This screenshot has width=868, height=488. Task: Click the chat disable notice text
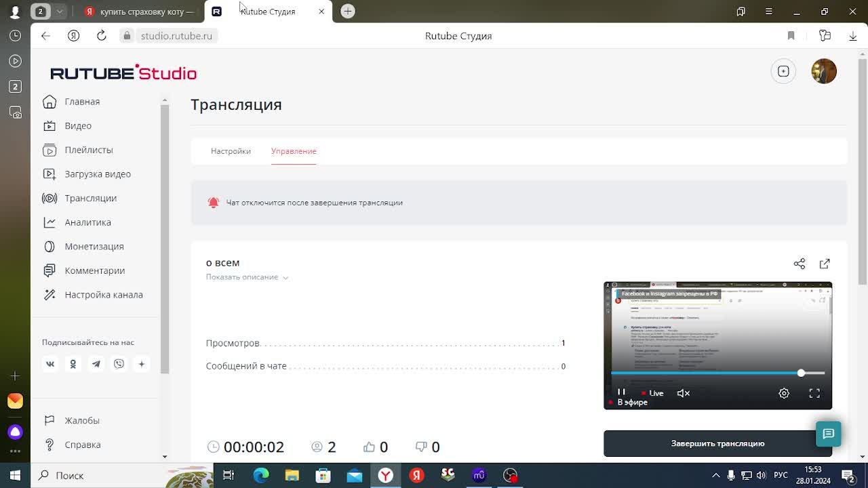coord(315,203)
